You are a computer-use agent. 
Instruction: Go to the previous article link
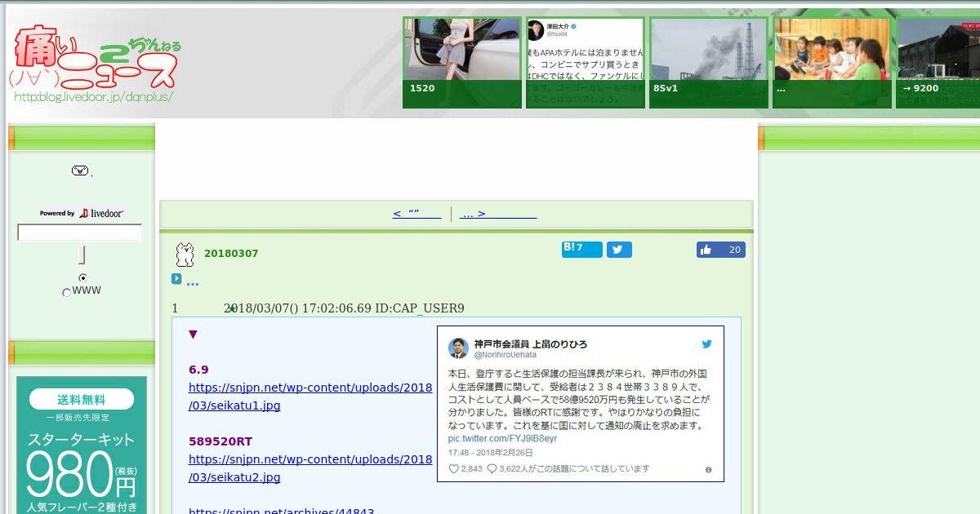pyautogui.click(x=416, y=214)
